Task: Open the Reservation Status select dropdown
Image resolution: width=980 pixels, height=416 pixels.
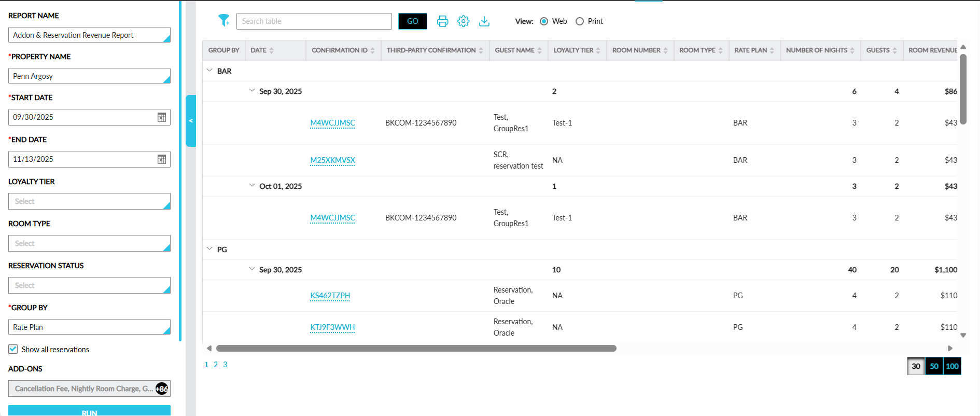Action: click(x=89, y=285)
